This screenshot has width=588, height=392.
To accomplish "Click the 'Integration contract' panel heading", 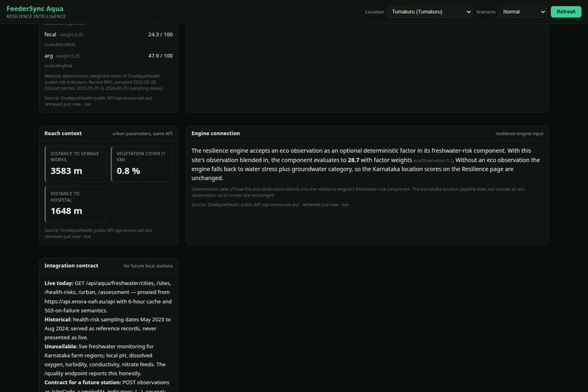I will 71,266.
